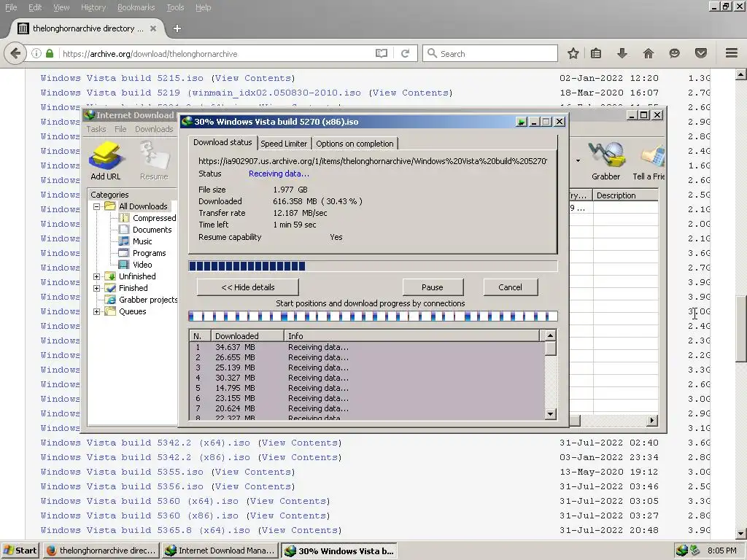Open the Windows Start button
Screen dimensions: 747x560
(x=20, y=551)
